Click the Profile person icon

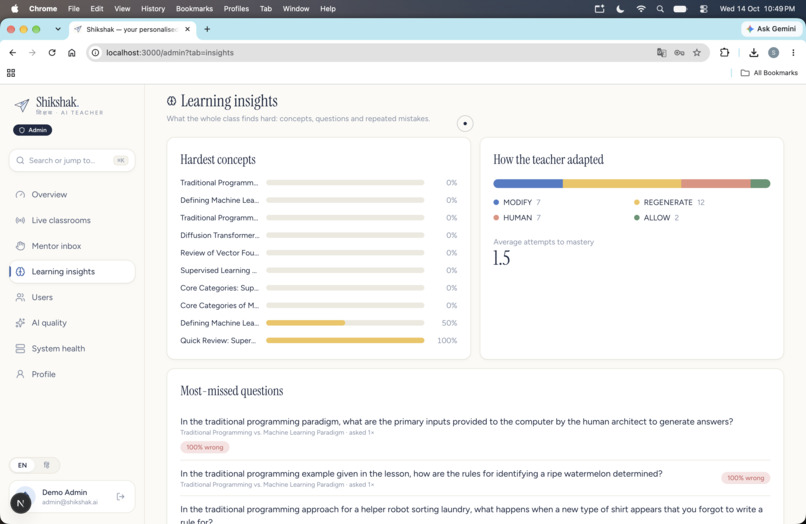pyautogui.click(x=20, y=374)
